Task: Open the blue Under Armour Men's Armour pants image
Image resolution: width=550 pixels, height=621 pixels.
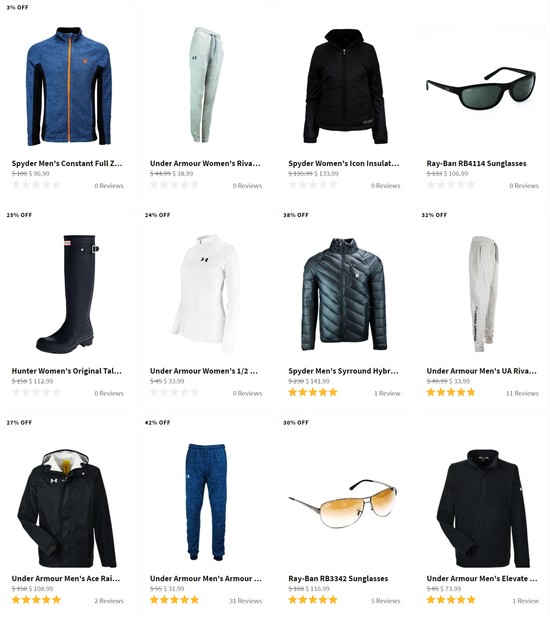Action: pyautogui.click(x=206, y=502)
